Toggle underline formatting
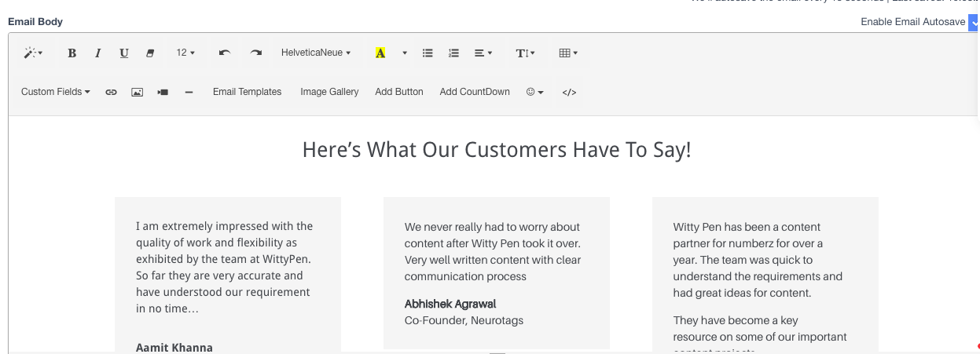 [x=124, y=53]
